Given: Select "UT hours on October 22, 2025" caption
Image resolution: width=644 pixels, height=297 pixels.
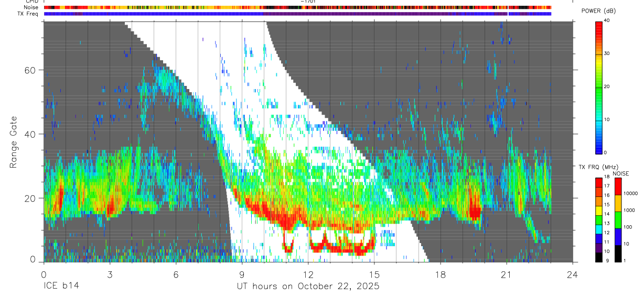Looking at the screenshot, I should pyautogui.click(x=307, y=287).
